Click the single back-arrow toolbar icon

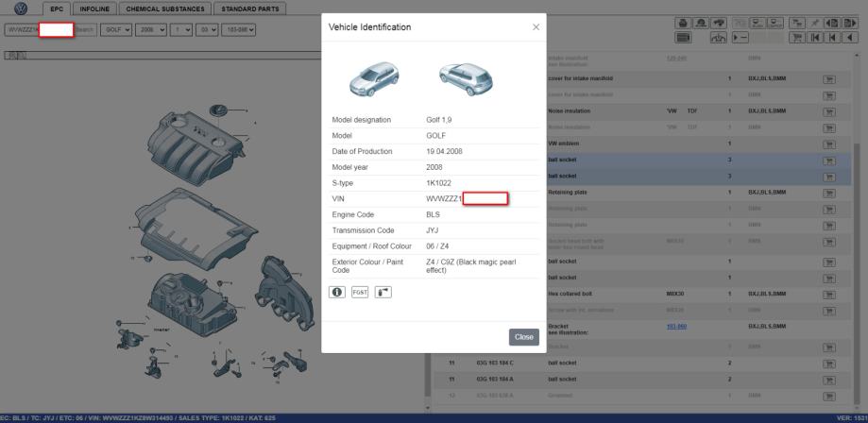coord(850,38)
